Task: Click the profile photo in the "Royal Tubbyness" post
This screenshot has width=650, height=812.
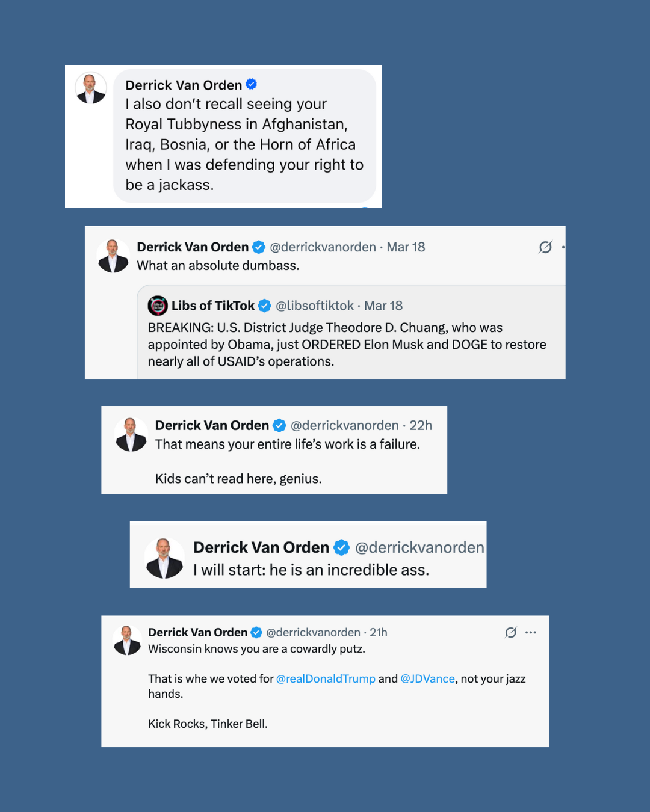Action: pyautogui.click(x=91, y=88)
